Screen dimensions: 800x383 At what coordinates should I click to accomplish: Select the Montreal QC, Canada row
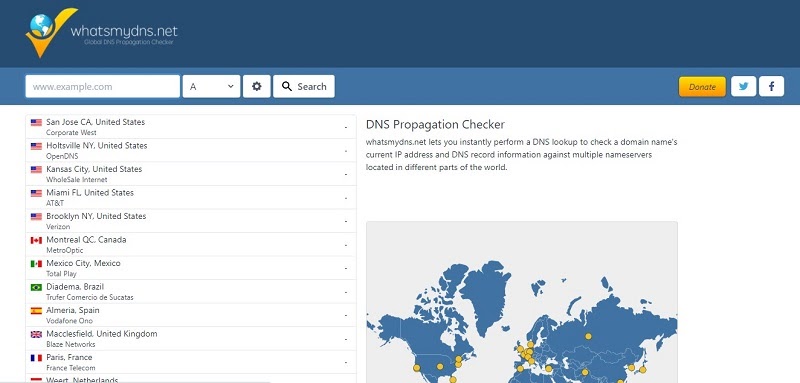191,244
